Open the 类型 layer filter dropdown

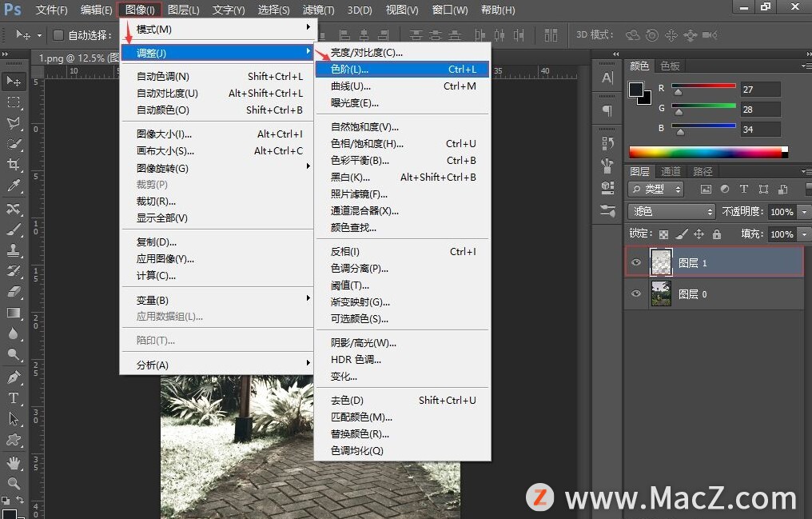click(655, 189)
